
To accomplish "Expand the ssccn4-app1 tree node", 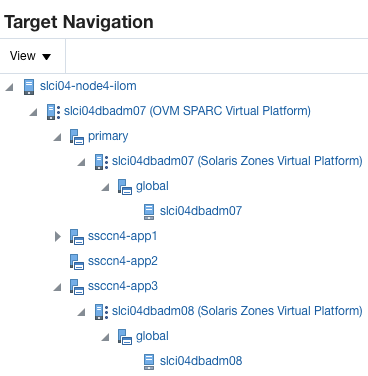I will (58, 237).
